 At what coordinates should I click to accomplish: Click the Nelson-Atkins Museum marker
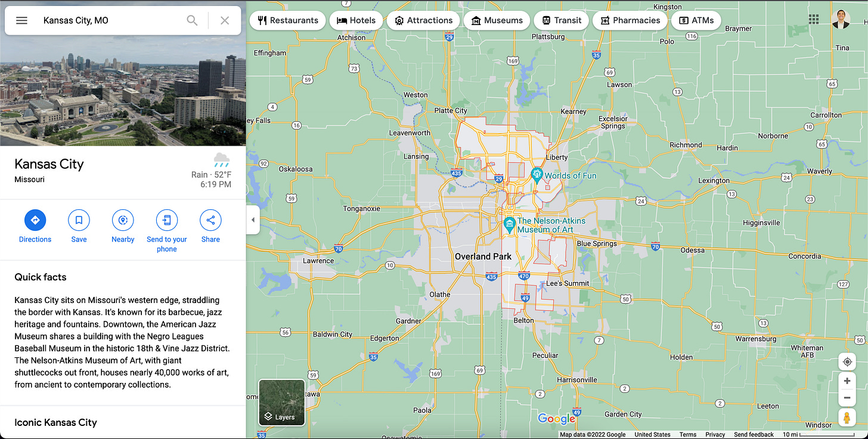click(509, 225)
